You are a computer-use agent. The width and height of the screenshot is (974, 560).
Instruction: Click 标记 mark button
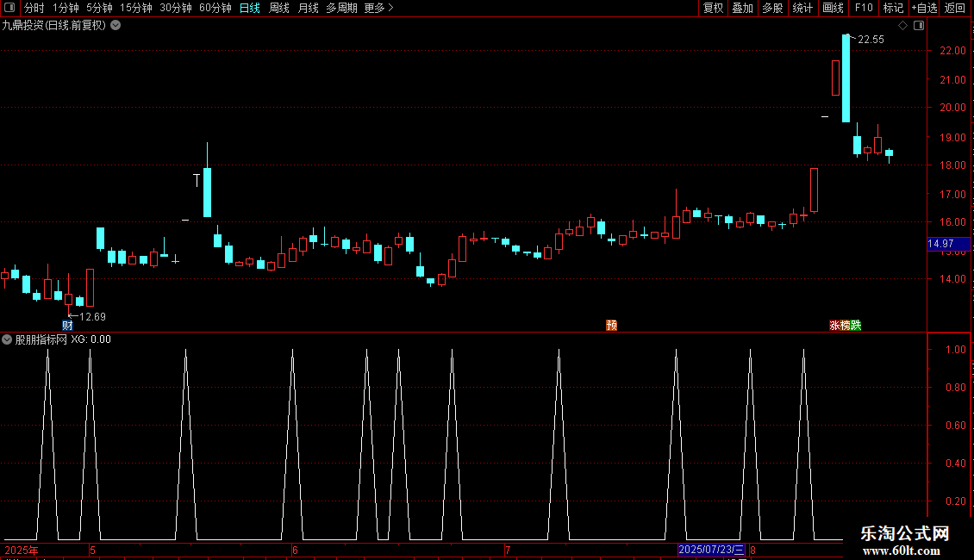[x=893, y=8]
